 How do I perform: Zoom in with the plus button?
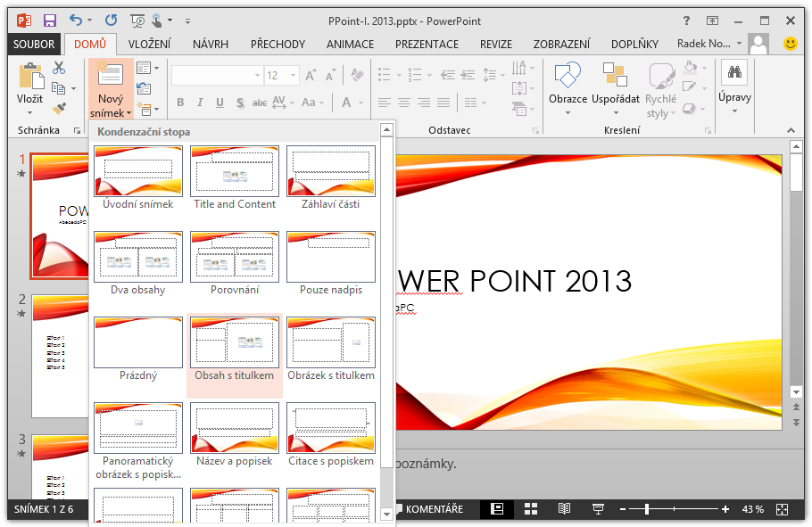[x=725, y=509]
